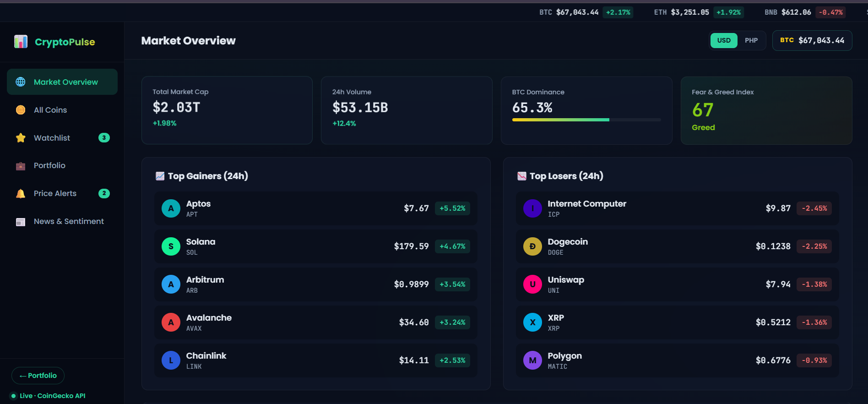Open the Price Alerts page
The image size is (868, 404).
62,193
